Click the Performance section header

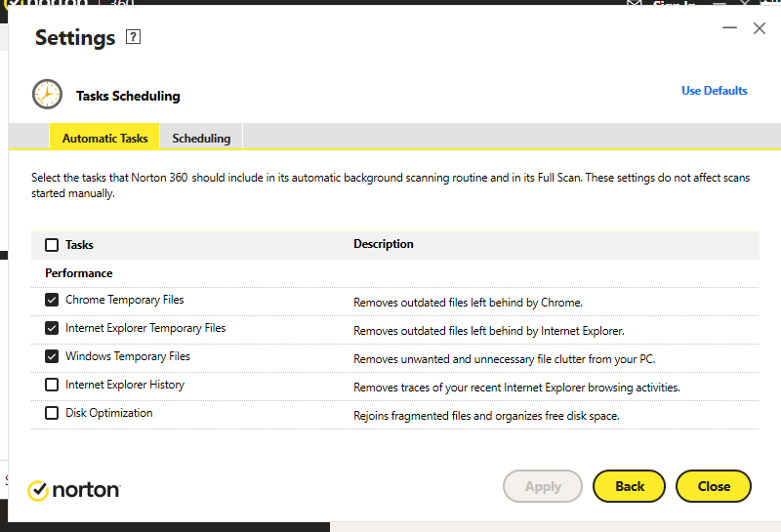point(79,273)
